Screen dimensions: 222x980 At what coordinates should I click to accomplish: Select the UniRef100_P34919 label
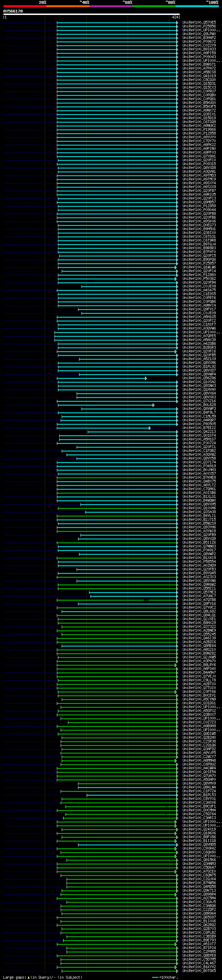(x=199, y=466)
